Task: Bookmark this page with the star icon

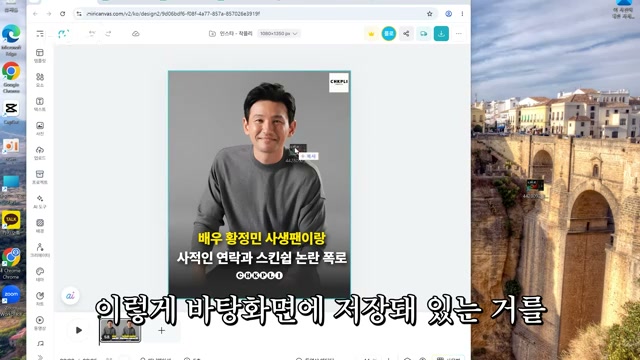Action: tap(429, 14)
